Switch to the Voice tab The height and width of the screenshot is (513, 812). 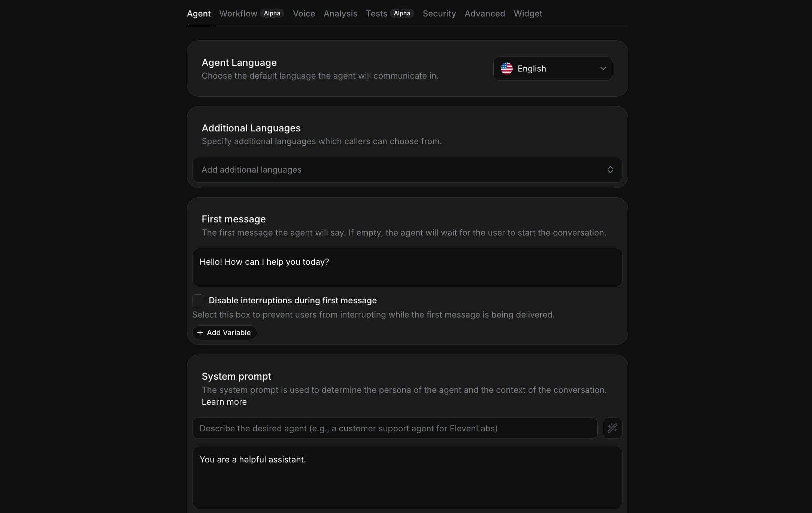click(x=303, y=13)
